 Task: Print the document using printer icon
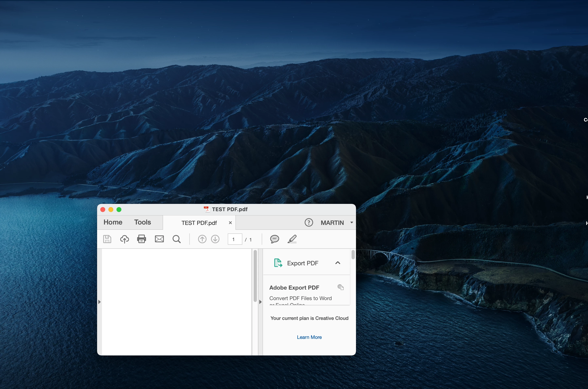pyautogui.click(x=142, y=239)
